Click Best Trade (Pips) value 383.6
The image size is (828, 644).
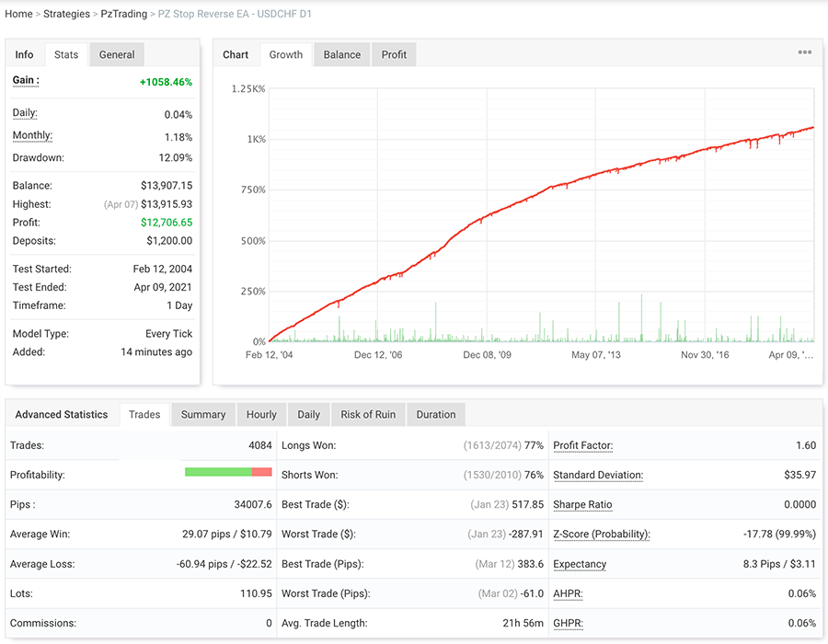click(x=531, y=564)
